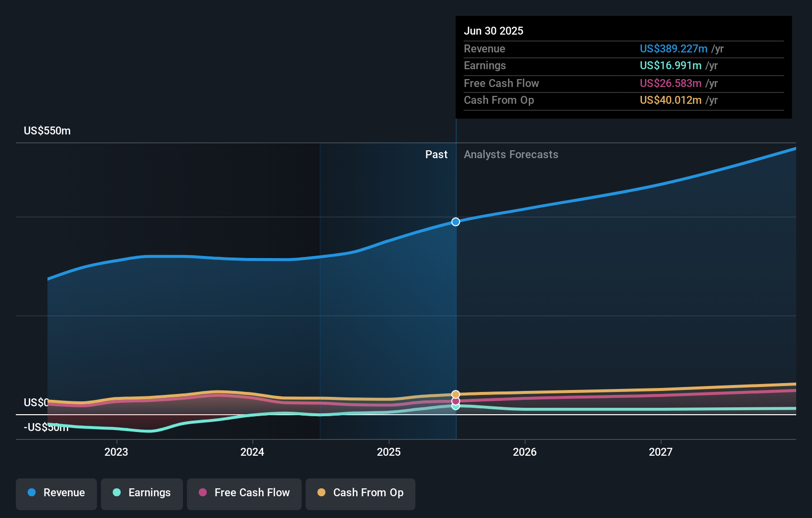Click the 2026 axis label

click(525, 452)
